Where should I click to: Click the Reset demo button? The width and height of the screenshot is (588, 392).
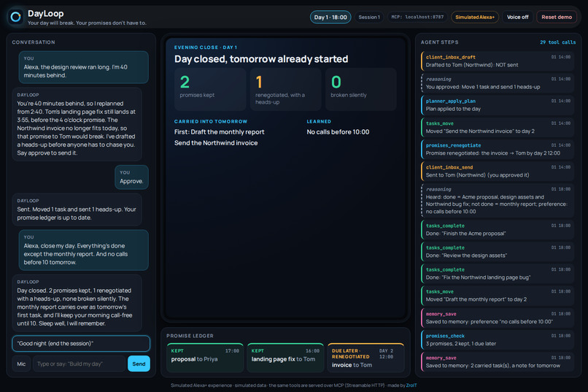557,18
